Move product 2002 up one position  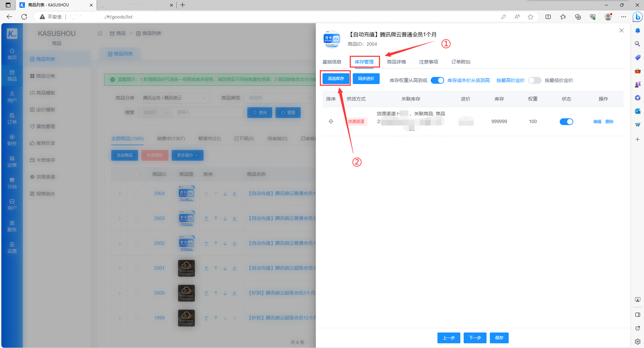pos(216,243)
